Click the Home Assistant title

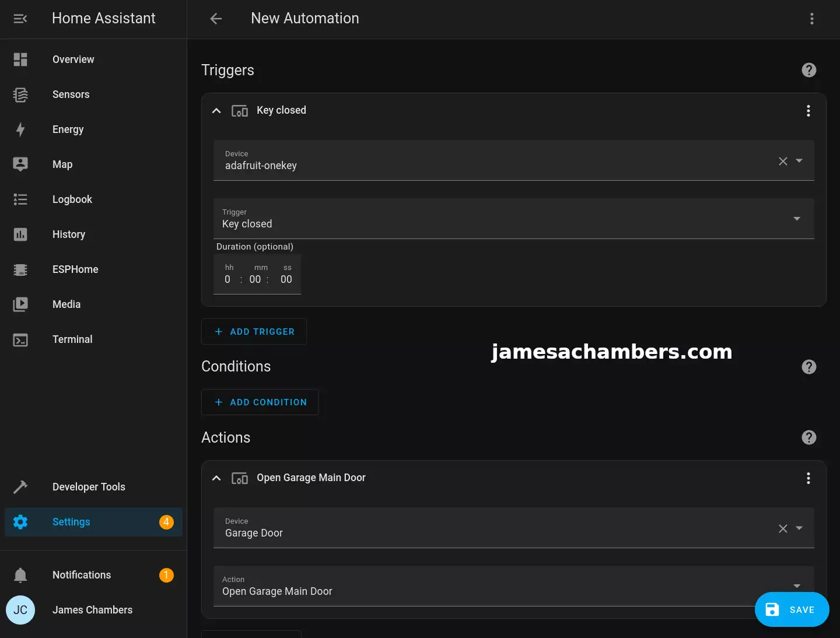[x=104, y=19]
